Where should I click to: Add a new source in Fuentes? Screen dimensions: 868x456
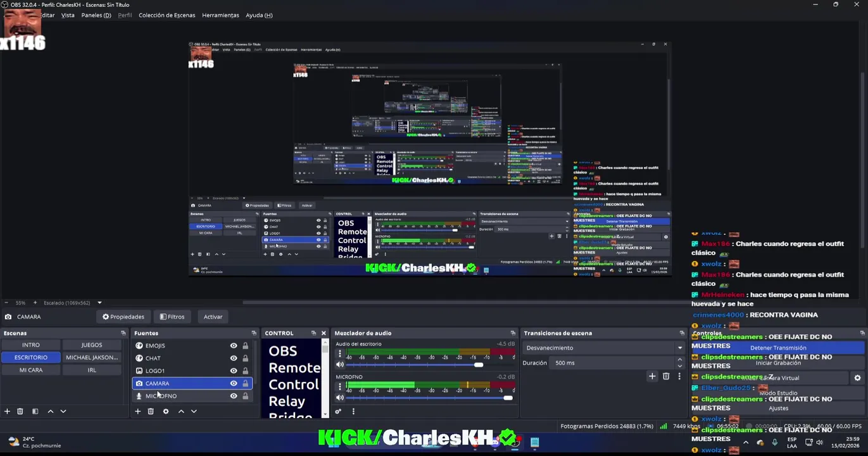[x=137, y=412]
